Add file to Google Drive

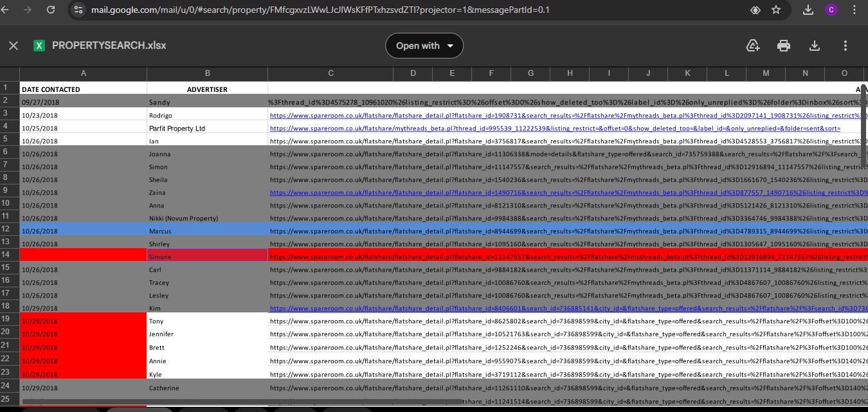click(753, 46)
